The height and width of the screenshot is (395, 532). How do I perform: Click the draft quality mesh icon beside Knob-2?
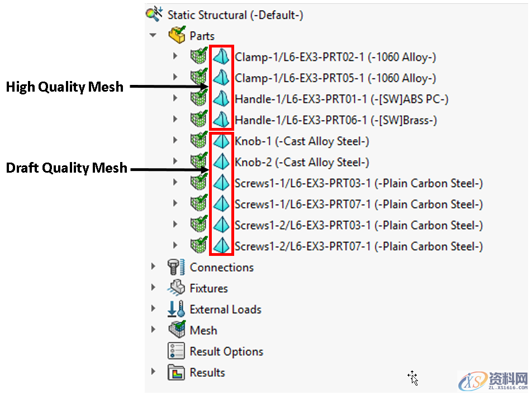click(x=221, y=161)
